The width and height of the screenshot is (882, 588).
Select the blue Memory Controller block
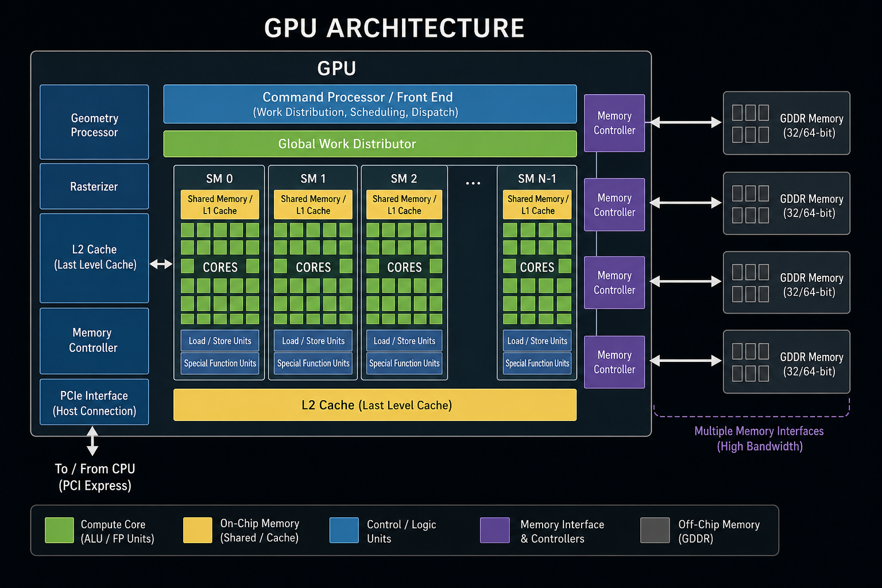click(94, 341)
